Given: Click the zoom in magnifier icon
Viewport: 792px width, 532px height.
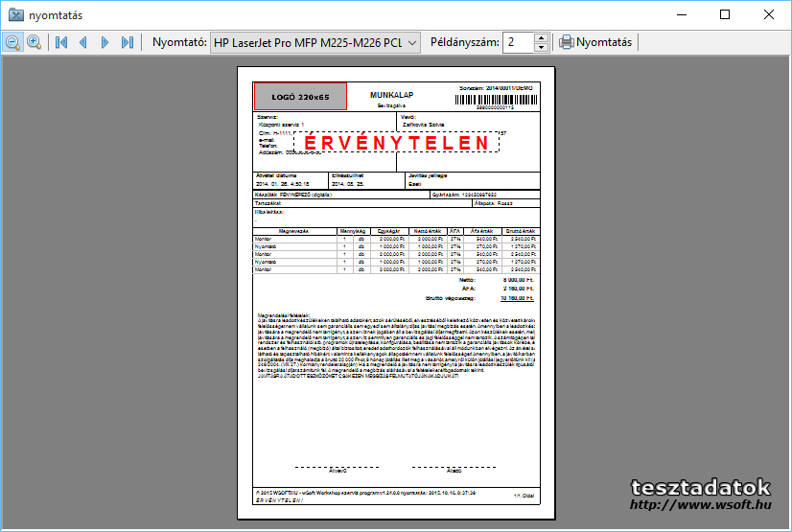Looking at the screenshot, I should (34, 42).
